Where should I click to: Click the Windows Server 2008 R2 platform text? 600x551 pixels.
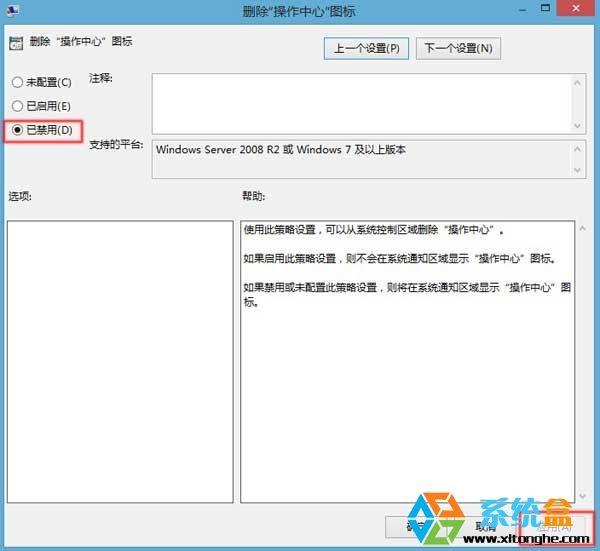tap(281, 150)
